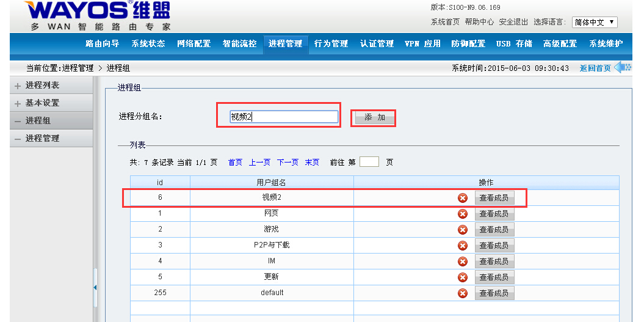The width and height of the screenshot is (644, 322).
Task: Click the 安全退出 logout link
Action: tap(513, 22)
